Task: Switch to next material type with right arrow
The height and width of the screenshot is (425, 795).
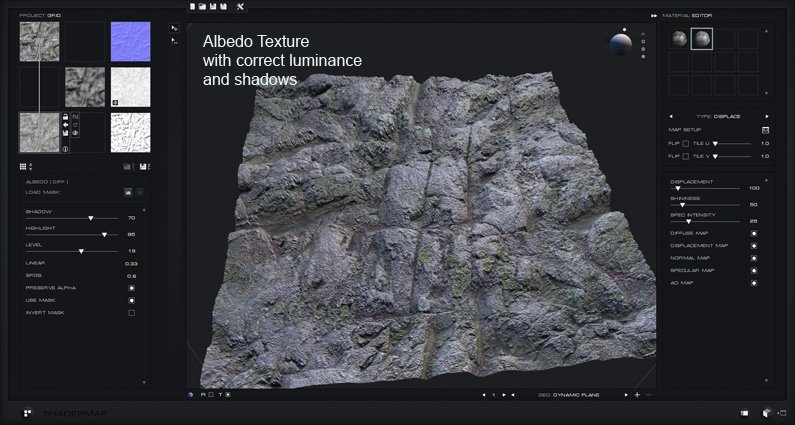Action: pos(767,116)
